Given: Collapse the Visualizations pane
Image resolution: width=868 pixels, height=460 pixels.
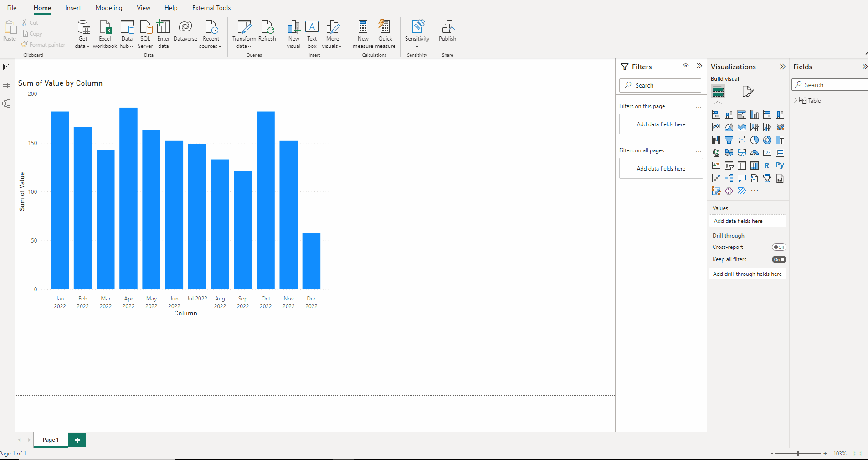Looking at the screenshot, I should pyautogui.click(x=782, y=67).
